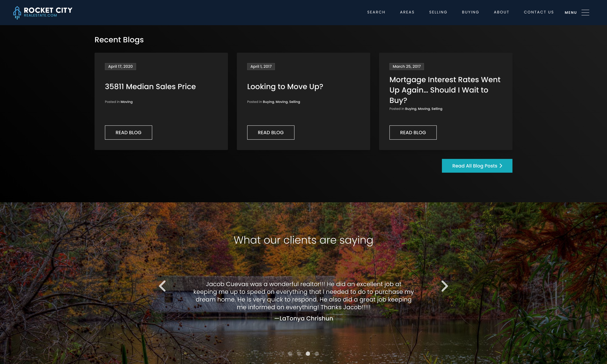607x364 pixels.
Task: Select the active third testimonial dot
Action: coord(308,354)
